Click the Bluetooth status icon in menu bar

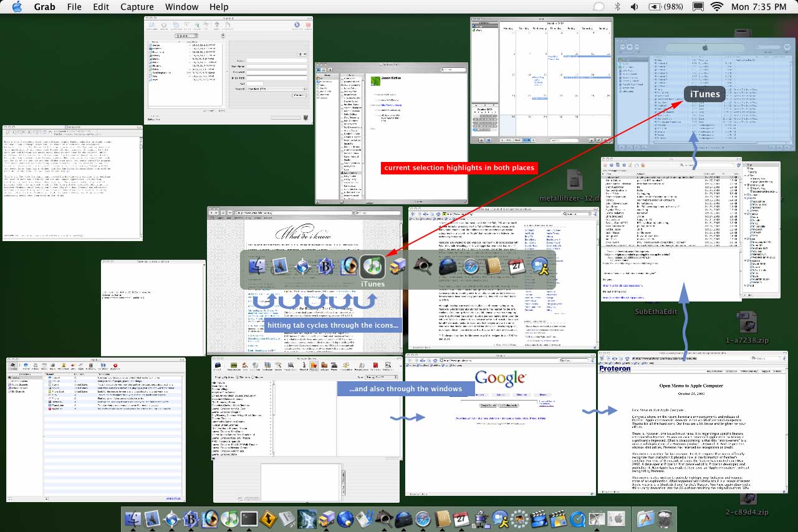[x=618, y=7]
